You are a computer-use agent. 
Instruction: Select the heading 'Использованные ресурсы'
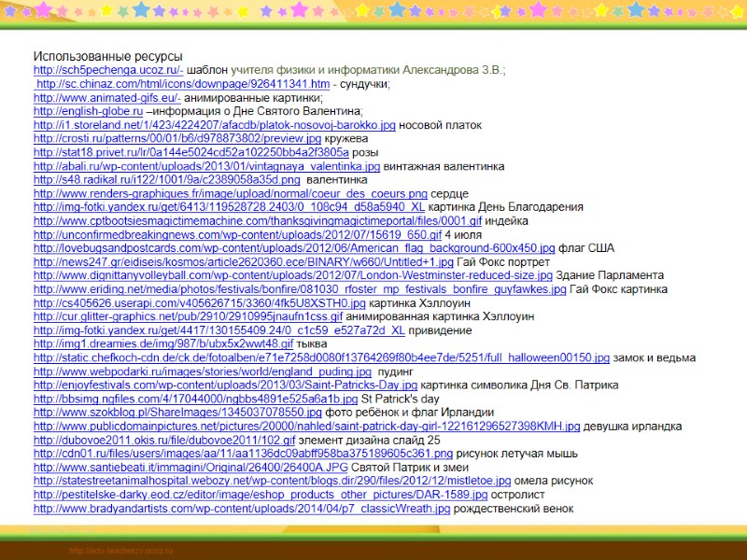pos(108,56)
